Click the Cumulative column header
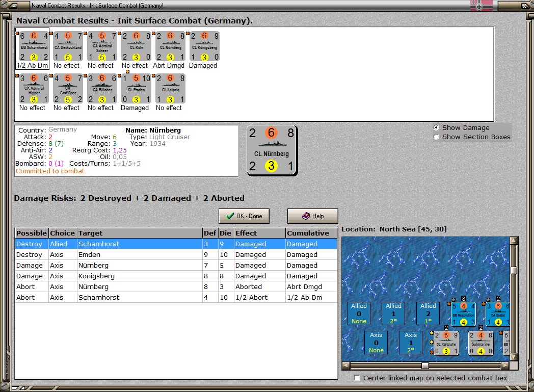 pyautogui.click(x=311, y=233)
